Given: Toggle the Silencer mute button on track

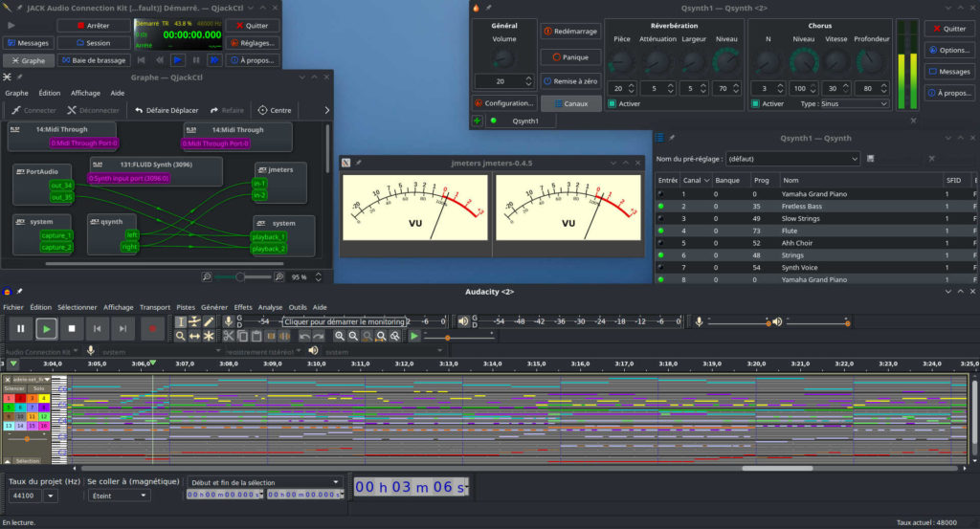Looking at the screenshot, I should point(14,388).
